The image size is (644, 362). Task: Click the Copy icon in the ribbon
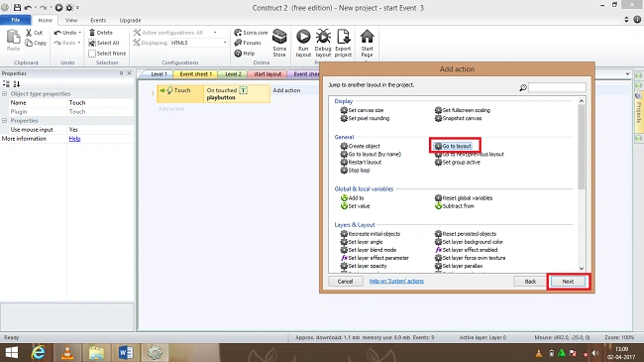tap(29, 43)
